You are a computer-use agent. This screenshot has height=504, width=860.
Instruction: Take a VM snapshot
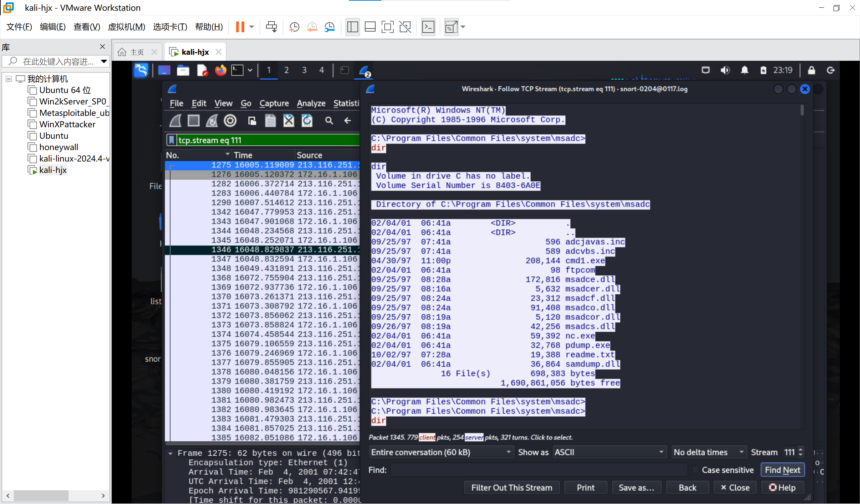[x=294, y=27]
